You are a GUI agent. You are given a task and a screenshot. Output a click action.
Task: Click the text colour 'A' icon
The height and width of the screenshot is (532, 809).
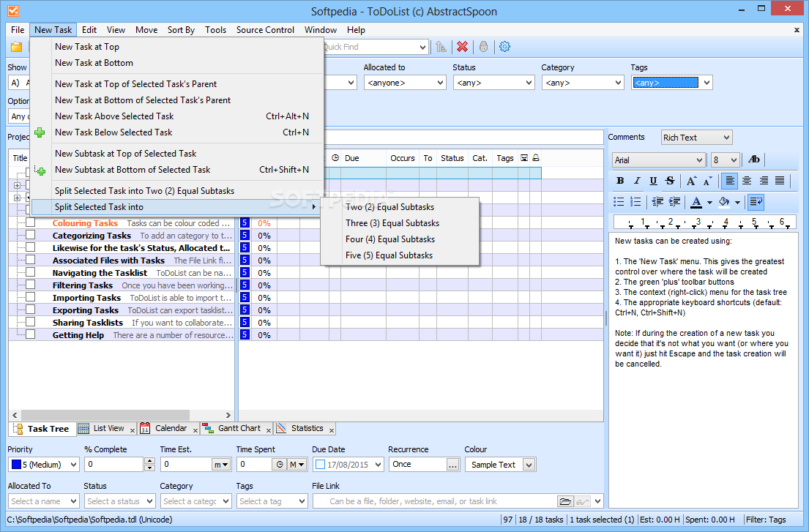[x=696, y=202]
